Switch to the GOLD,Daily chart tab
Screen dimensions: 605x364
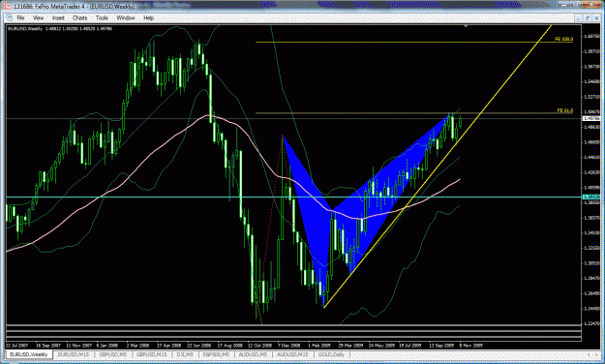[331, 354]
